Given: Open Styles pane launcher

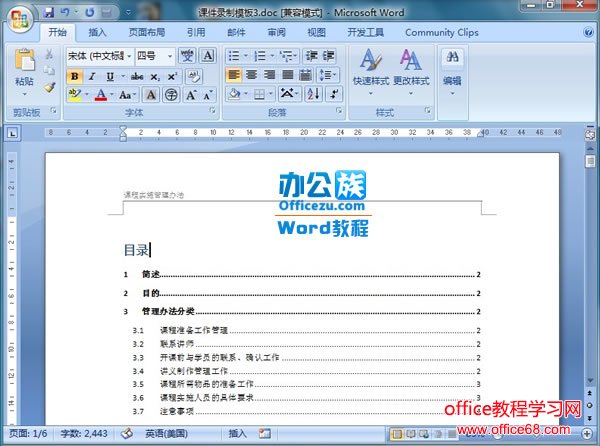Looking at the screenshot, I should pyautogui.click(x=427, y=111).
